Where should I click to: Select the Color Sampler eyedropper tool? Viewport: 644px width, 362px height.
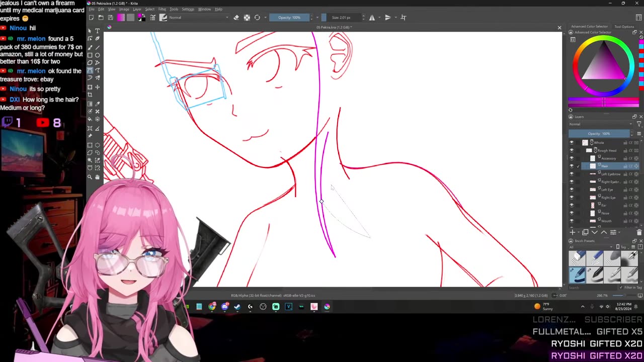pos(98,104)
